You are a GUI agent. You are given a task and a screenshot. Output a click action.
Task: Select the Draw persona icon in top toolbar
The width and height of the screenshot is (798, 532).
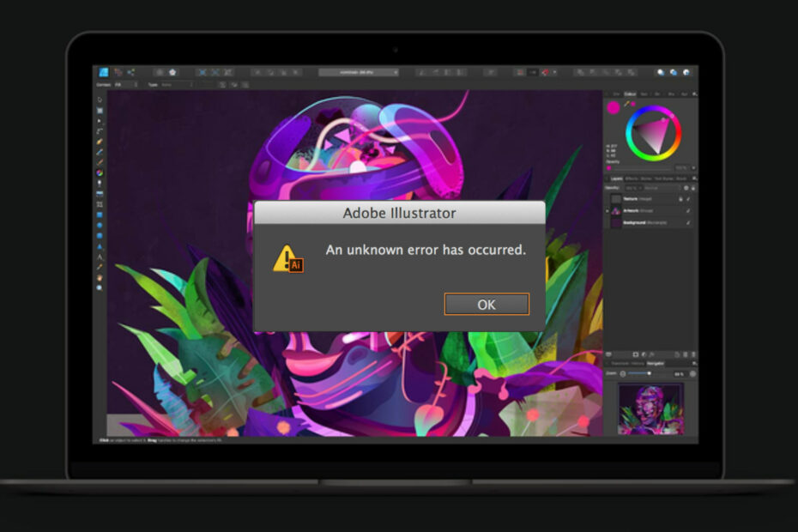(x=104, y=72)
